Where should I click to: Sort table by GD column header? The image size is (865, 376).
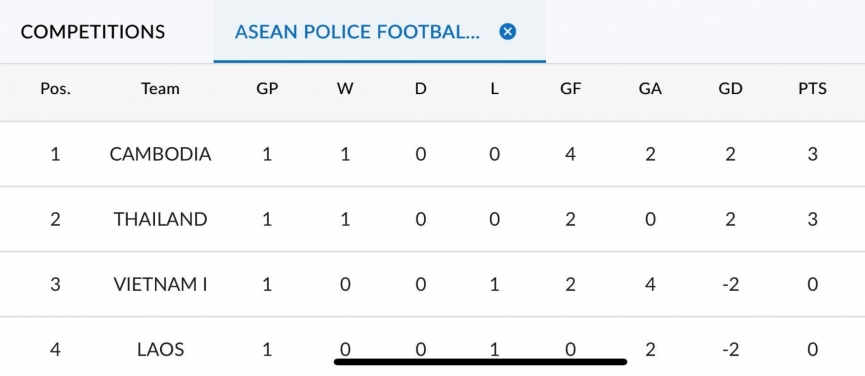click(x=730, y=88)
